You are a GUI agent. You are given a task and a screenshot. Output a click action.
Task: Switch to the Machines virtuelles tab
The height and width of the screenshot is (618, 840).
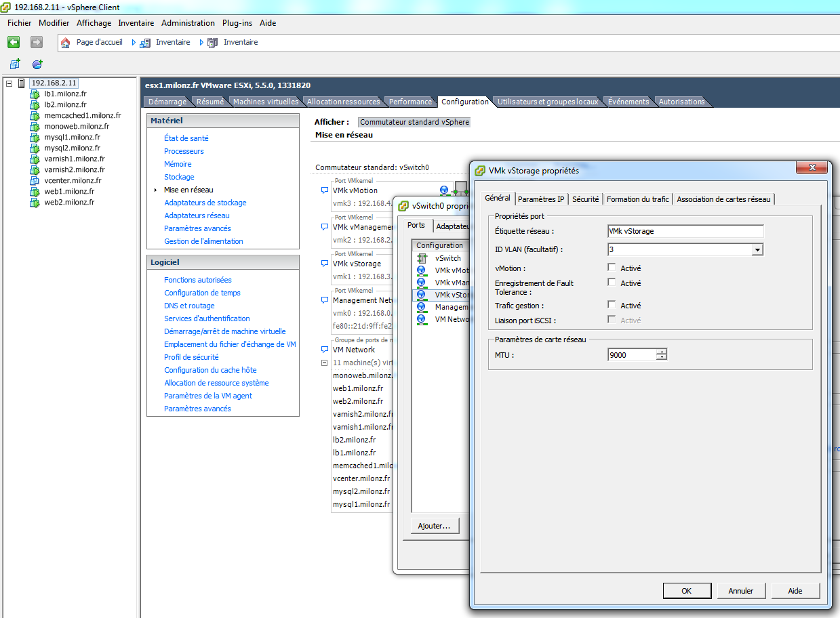266,102
